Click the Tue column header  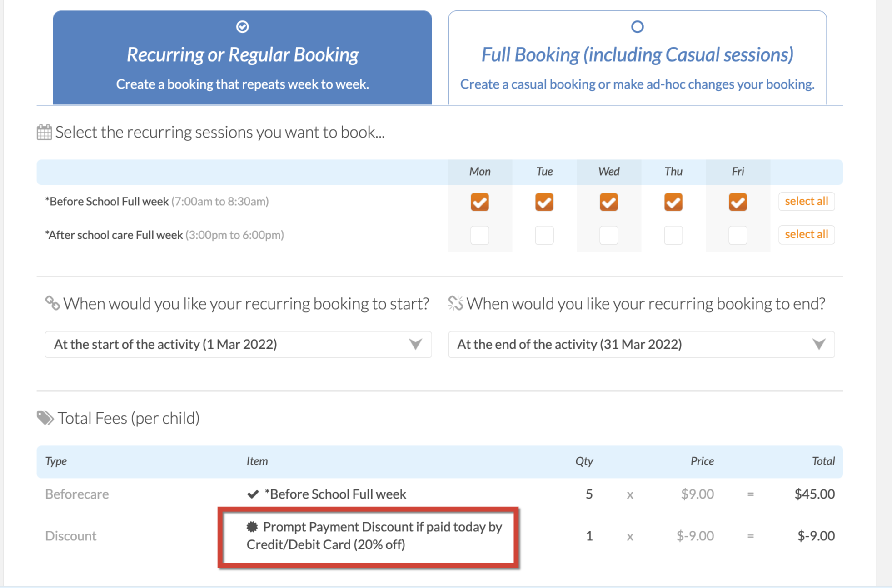pyautogui.click(x=544, y=172)
